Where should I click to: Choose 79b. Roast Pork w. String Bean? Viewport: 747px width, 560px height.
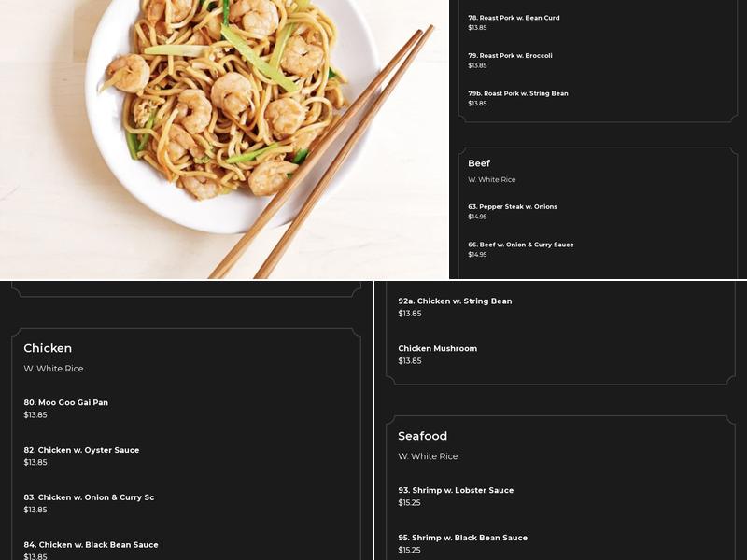pyautogui.click(x=518, y=94)
